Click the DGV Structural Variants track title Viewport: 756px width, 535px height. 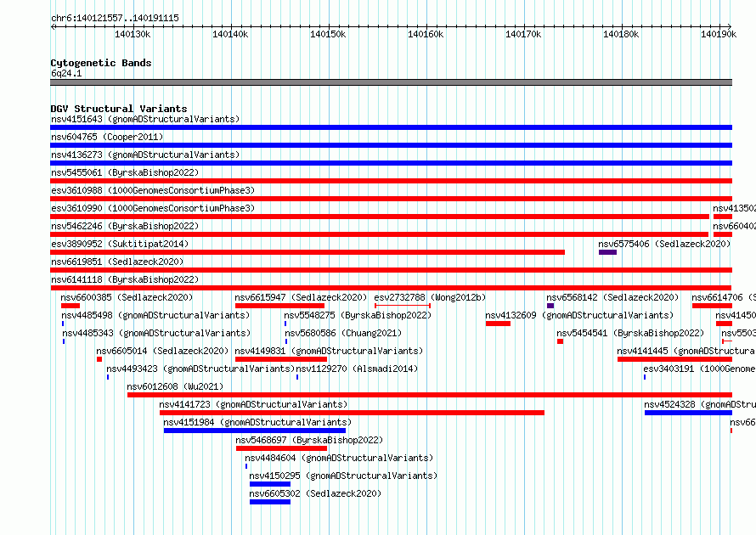pos(119,109)
